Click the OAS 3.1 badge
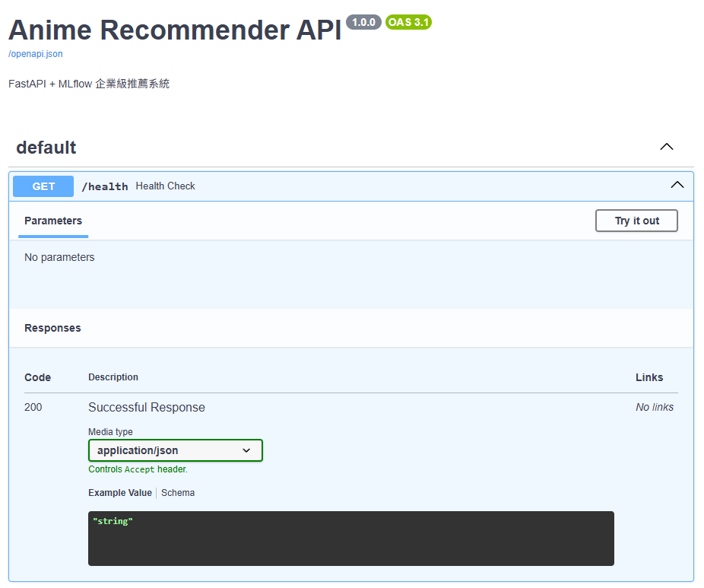The height and width of the screenshot is (588, 704). pyautogui.click(x=408, y=22)
